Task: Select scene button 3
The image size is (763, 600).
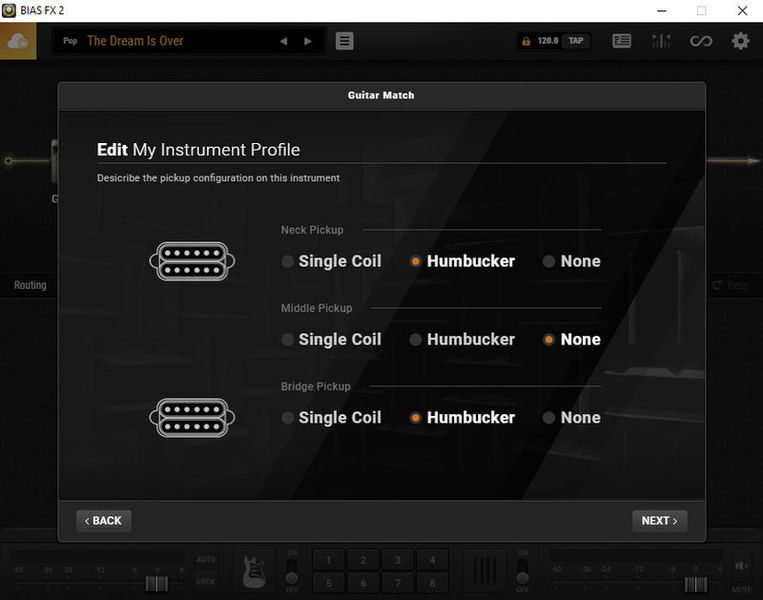Action: (x=398, y=561)
